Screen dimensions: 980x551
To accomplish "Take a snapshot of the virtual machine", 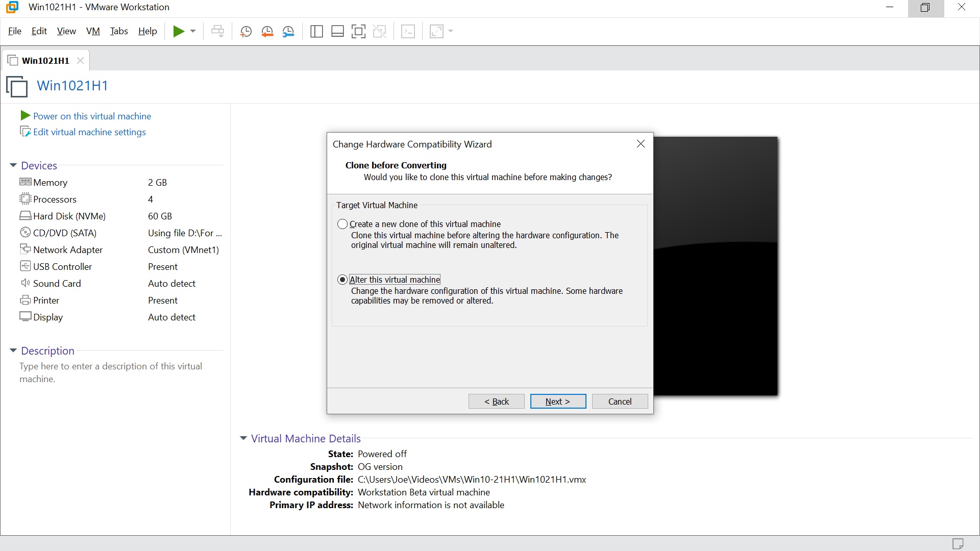I will tap(246, 31).
